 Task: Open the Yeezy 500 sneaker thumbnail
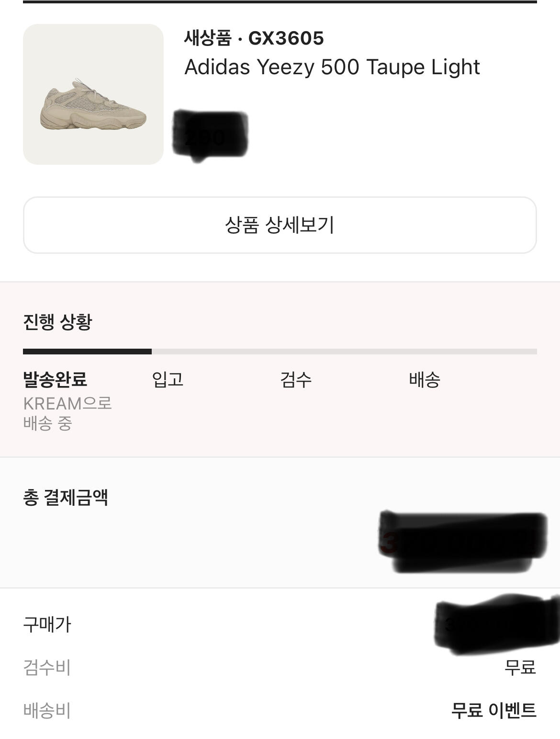(x=93, y=94)
